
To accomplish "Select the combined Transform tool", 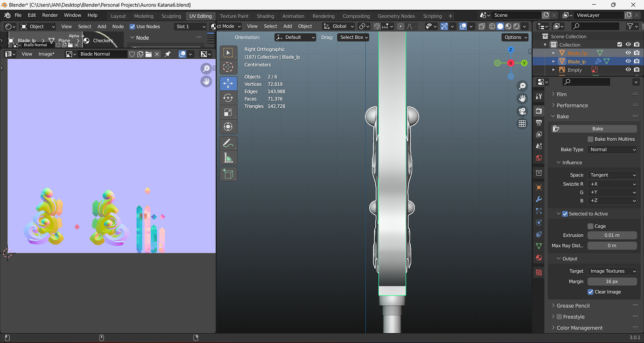I will pos(228,127).
